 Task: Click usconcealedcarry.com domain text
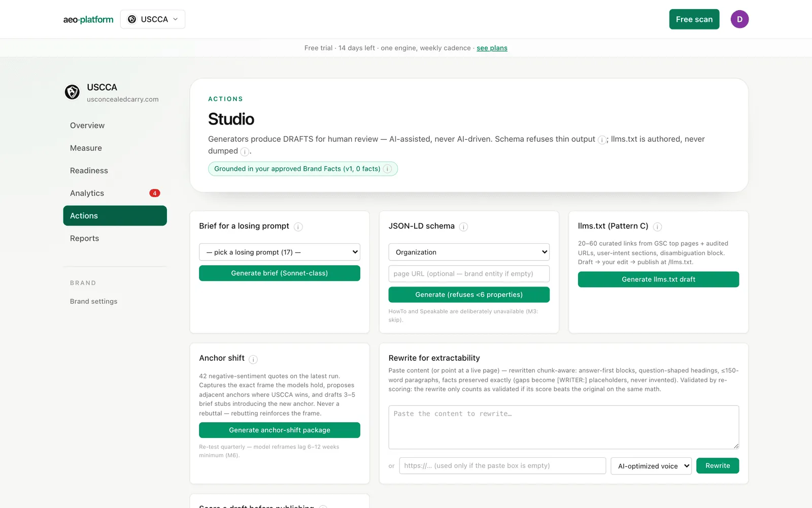123,99
